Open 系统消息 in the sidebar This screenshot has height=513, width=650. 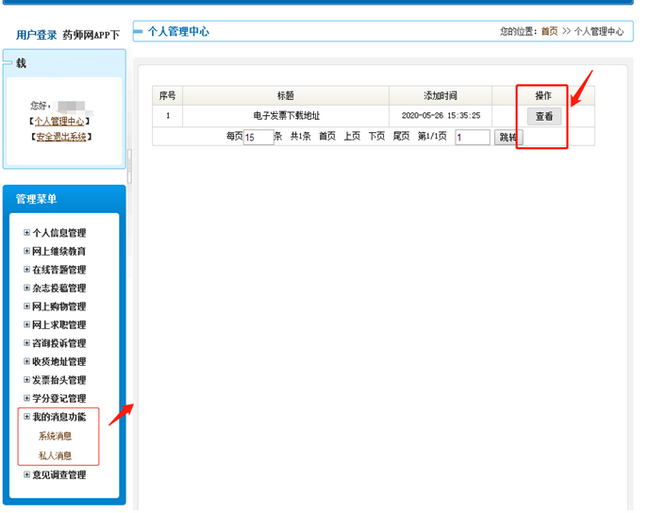(x=55, y=436)
